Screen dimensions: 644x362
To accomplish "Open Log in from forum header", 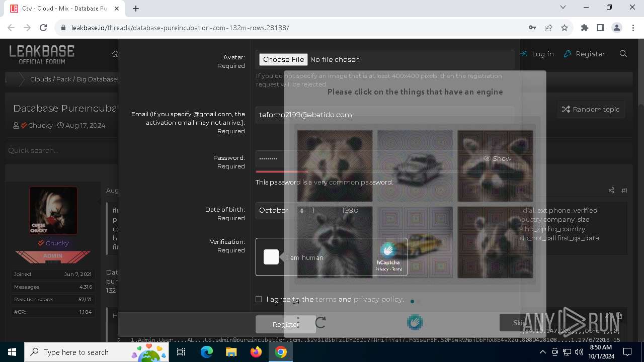I will click(537, 54).
